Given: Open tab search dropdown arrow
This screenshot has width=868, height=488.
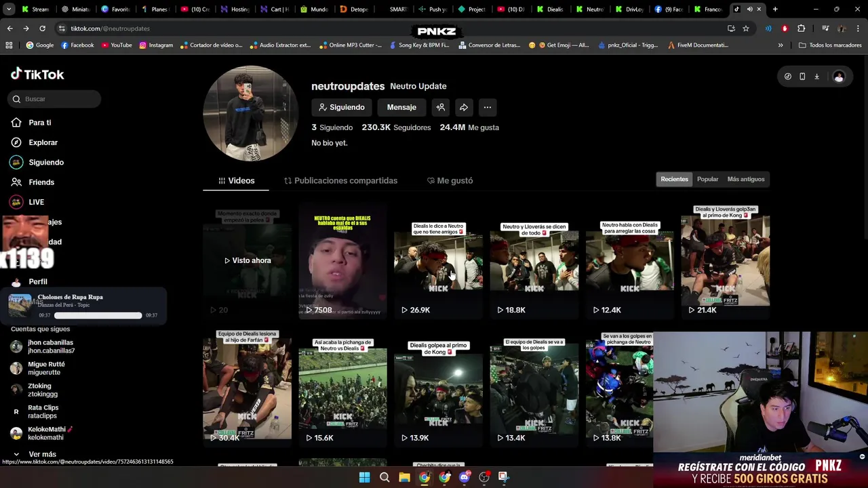Looking at the screenshot, I should click(x=8, y=9).
